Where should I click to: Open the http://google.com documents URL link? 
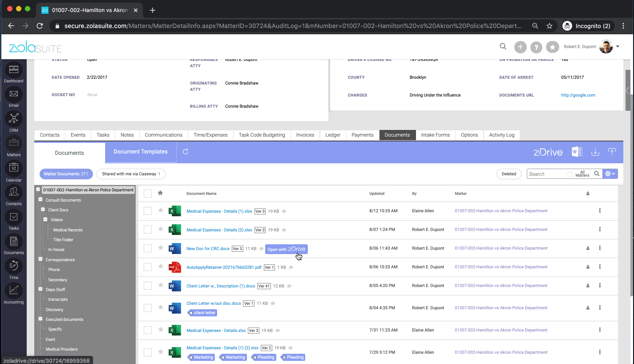pyautogui.click(x=578, y=95)
